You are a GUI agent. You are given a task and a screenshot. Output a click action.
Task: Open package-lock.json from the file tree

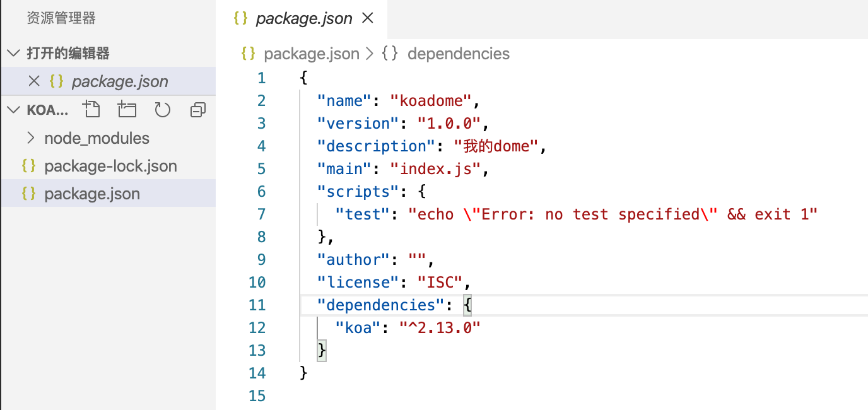[x=108, y=166]
